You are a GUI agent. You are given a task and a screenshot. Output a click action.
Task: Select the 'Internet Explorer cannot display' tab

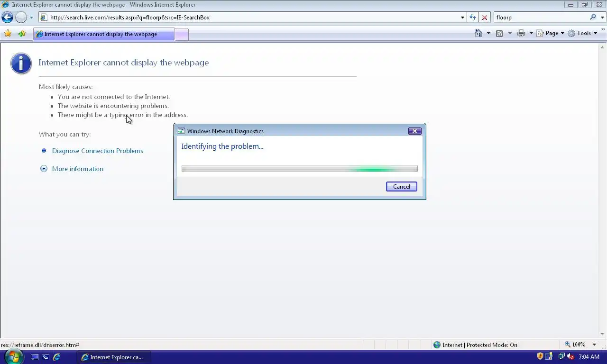click(104, 34)
